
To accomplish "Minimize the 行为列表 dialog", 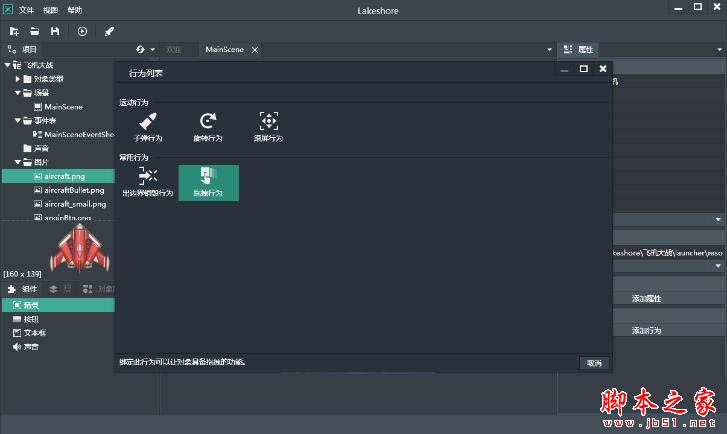I will tap(564, 70).
